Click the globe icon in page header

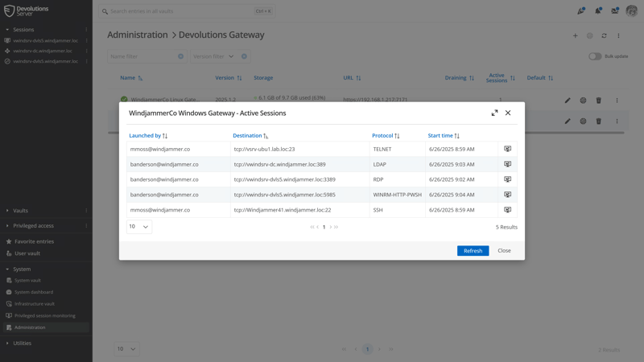[589, 35]
